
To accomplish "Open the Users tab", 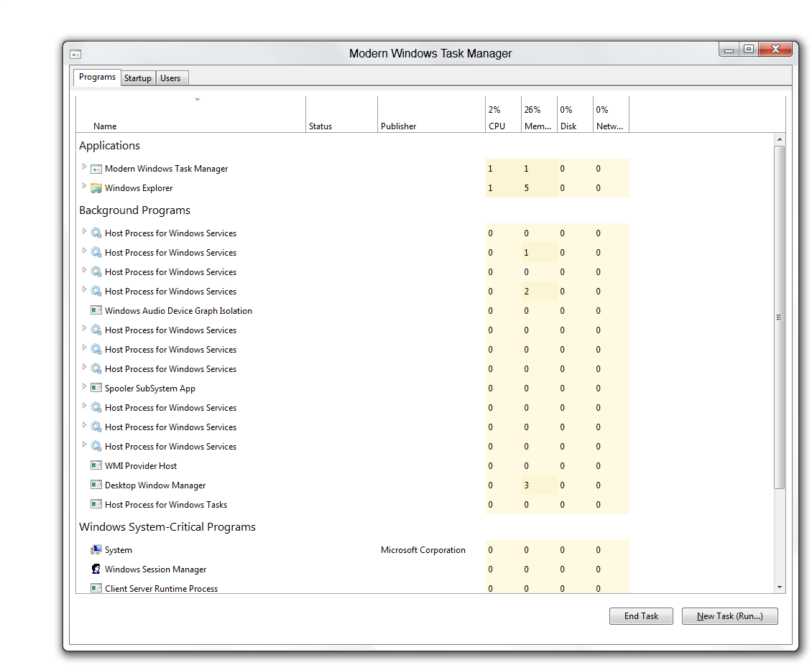I will tap(170, 78).
